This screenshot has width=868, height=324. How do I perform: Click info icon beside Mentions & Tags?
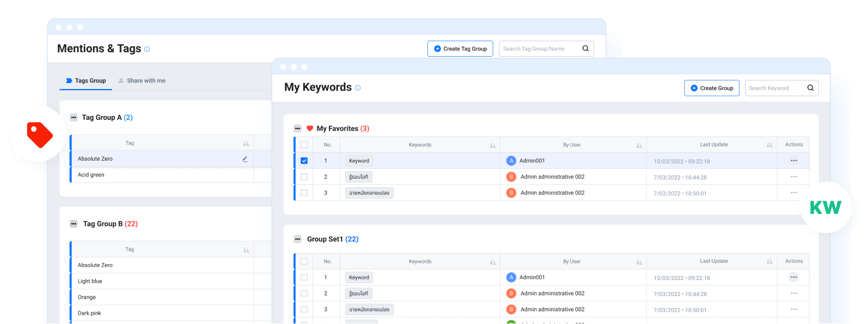[x=147, y=50]
